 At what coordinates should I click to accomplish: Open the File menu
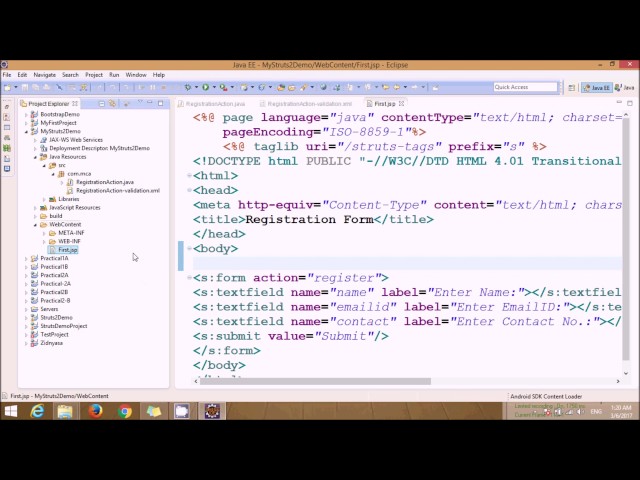pyautogui.click(x=7, y=75)
